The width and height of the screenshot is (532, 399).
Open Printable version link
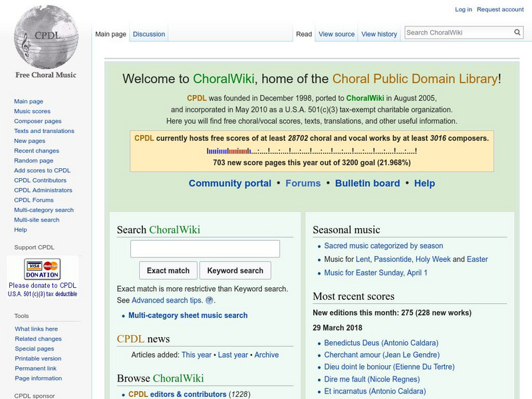click(38, 358)
